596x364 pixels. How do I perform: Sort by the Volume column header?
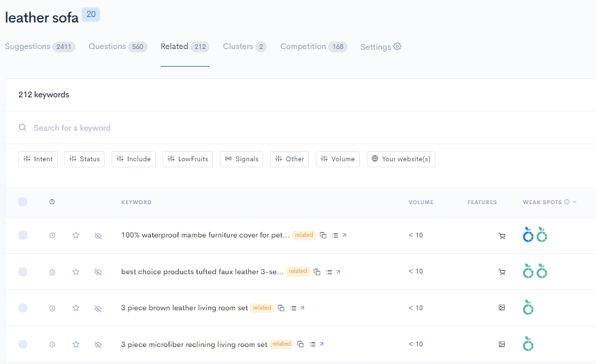click(420, 202)
